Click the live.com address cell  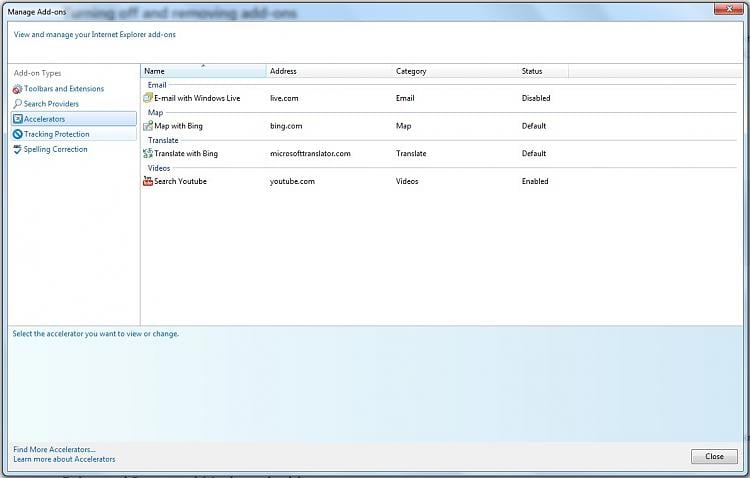(284, 98)
